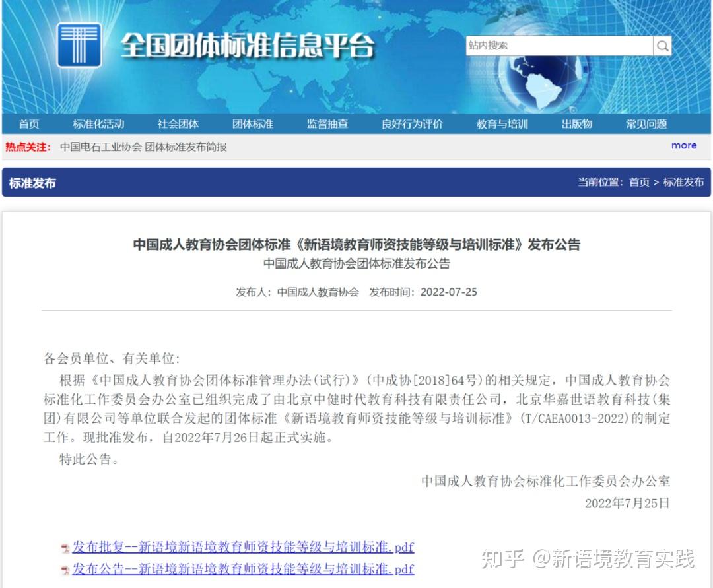713x588 pixels.
Task: Click the search magnifier icon
Action: (663, 46)
